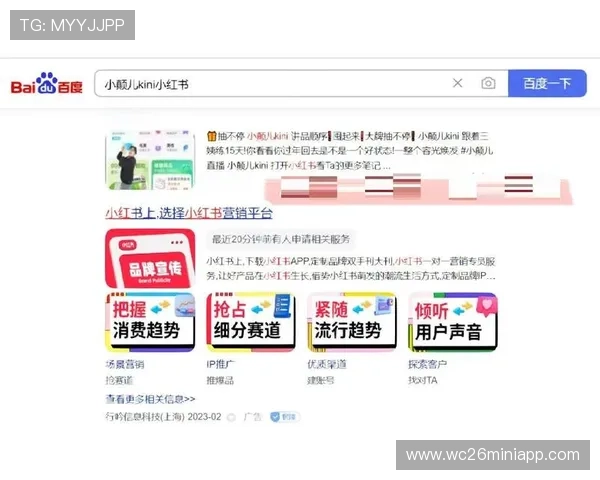Screen dimensions: 600x480
Task: Click the 紧随流行趋势 card
Action: point(352,322)
